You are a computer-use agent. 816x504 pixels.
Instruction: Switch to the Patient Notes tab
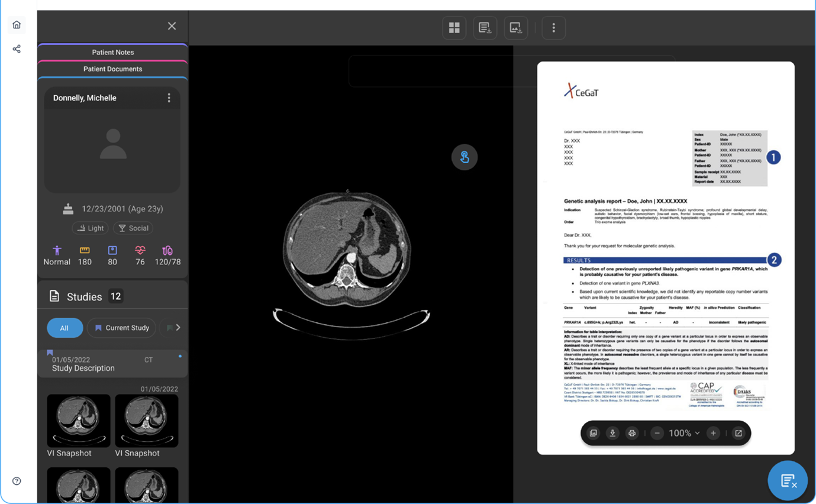[112, 53]
